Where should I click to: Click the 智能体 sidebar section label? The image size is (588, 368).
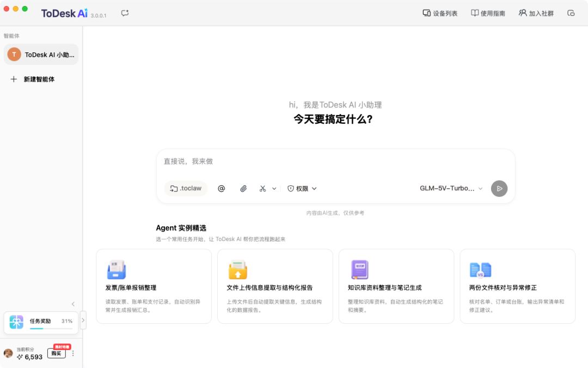11,35
